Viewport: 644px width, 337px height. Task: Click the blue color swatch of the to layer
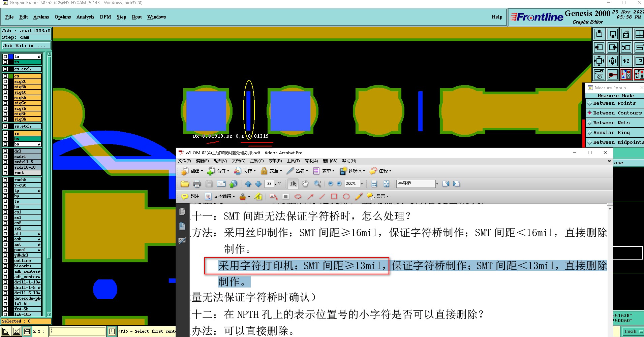point(11,57)
